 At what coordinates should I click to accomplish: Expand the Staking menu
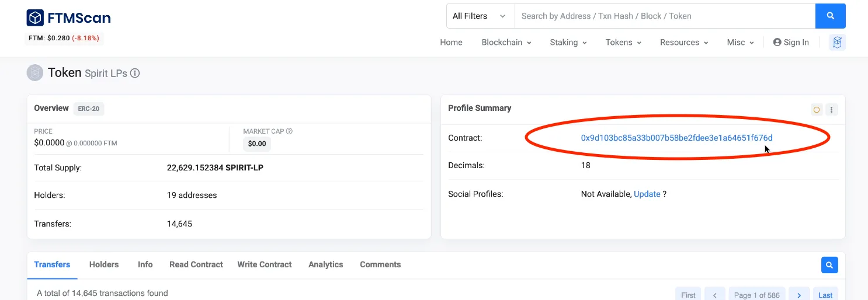568,43
